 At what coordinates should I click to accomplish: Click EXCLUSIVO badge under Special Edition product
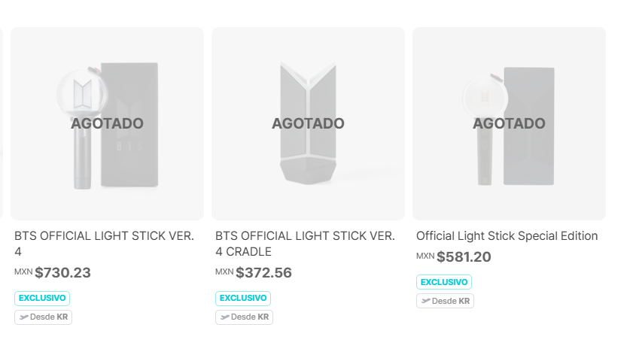click(x=444, y=282)
